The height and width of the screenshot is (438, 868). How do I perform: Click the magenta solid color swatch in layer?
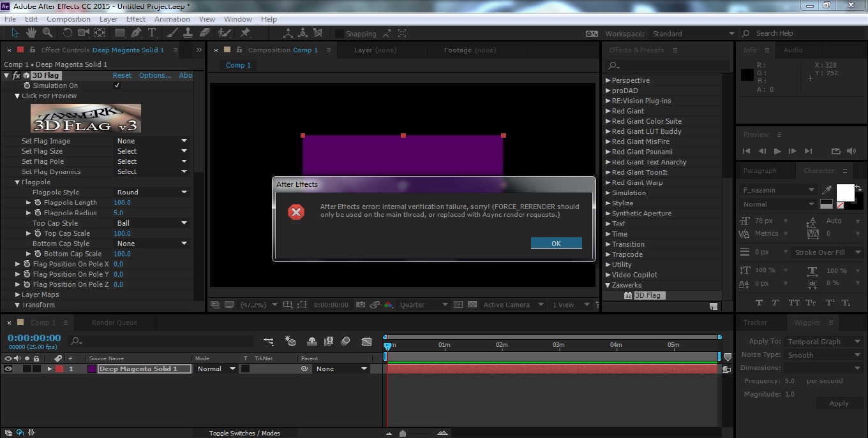(91, 369)
